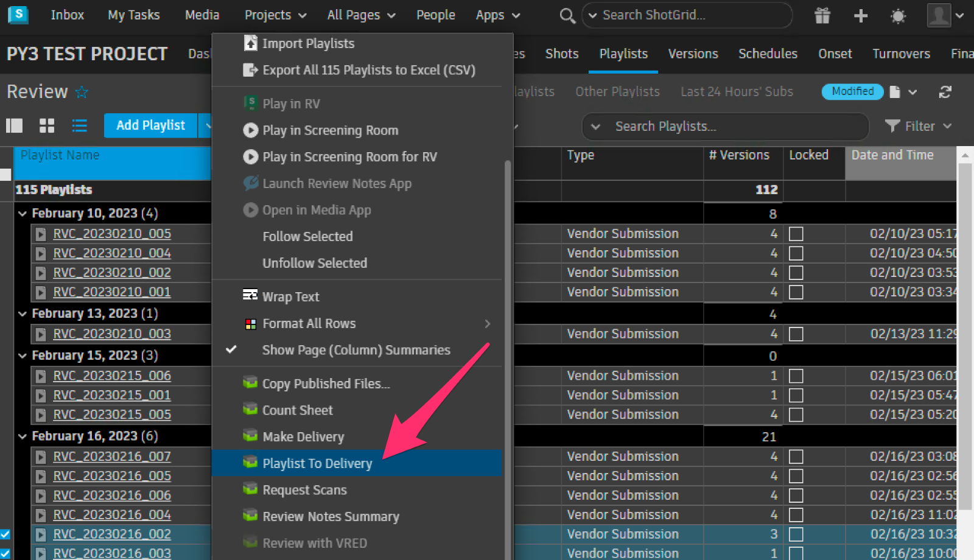Click the Count Sheet toolkit icon
Viewport: 974px width, 560px height.
(x=250, y=409)
